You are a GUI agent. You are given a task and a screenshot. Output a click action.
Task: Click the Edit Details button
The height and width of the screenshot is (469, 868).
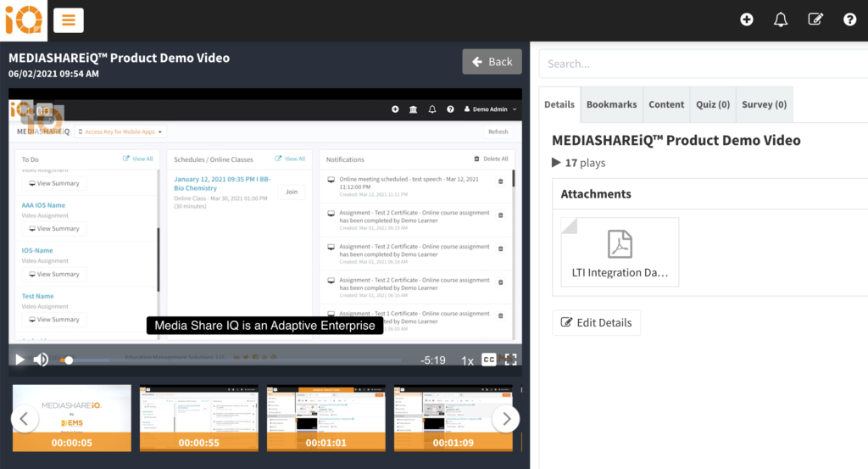596,322
